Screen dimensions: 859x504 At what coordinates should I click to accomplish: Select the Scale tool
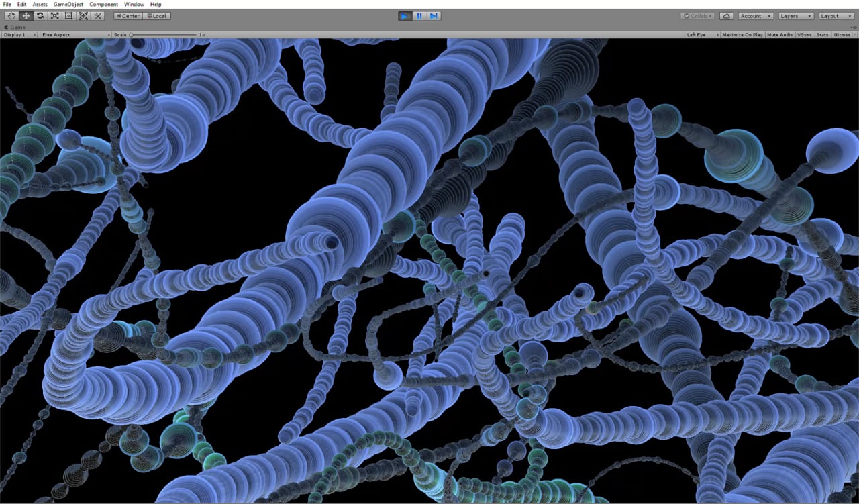coord(54,15)
